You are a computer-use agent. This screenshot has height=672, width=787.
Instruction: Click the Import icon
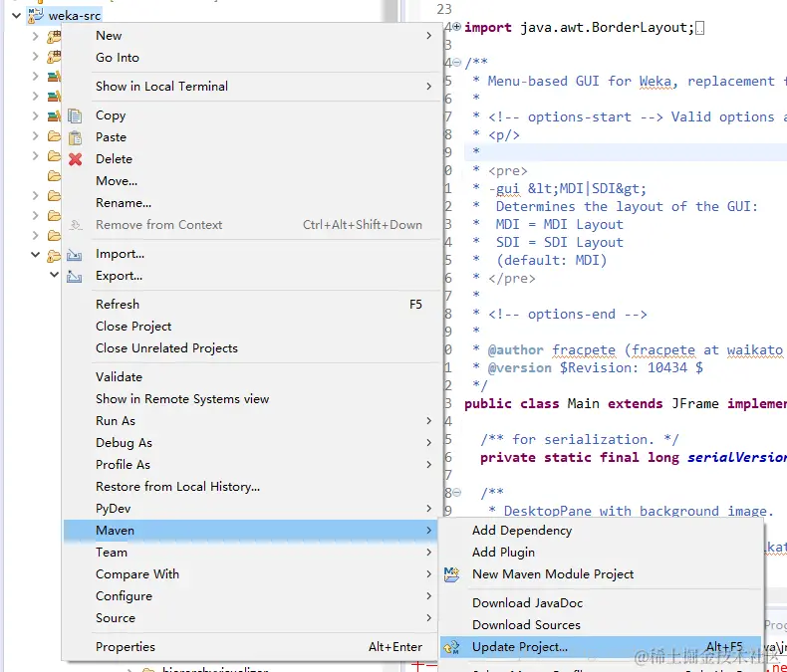(x=75, y=255)
